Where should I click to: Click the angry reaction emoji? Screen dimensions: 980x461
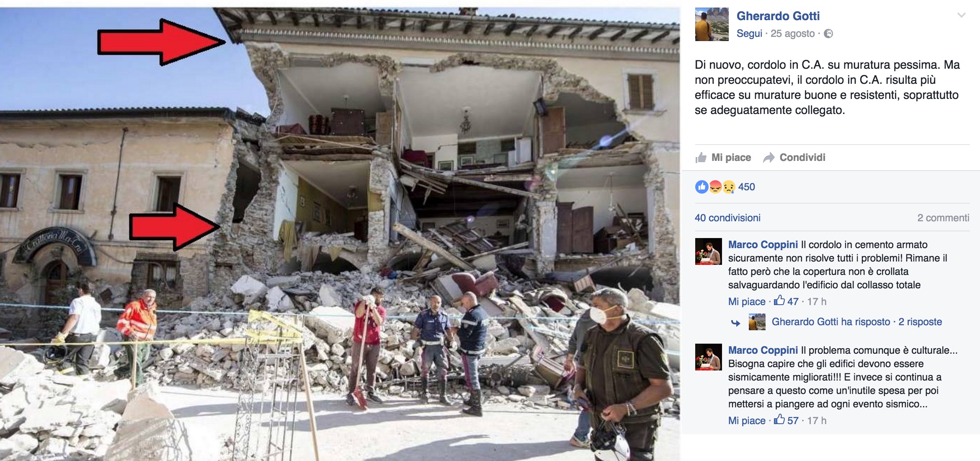point(715,187)
